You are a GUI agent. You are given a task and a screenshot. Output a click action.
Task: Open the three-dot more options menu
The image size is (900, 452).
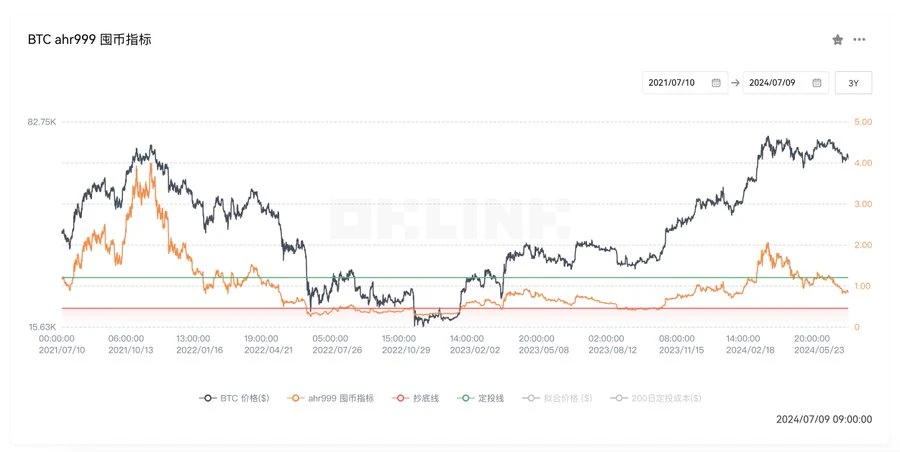click(x=860, y=40)
